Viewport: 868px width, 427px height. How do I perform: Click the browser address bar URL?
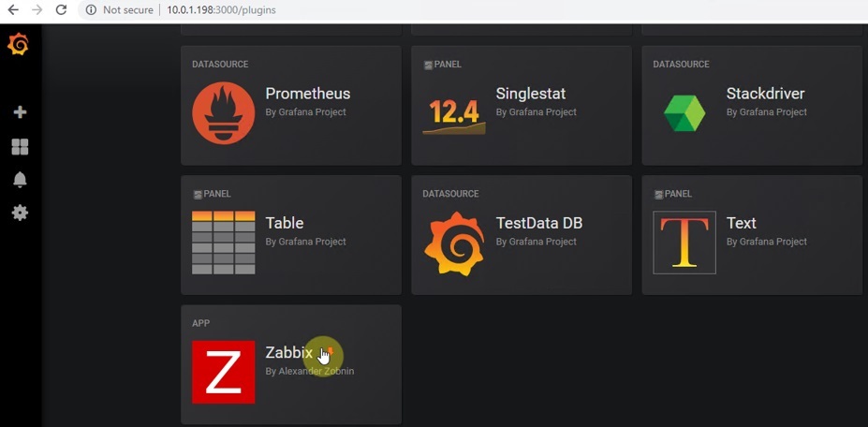(221, 10)
